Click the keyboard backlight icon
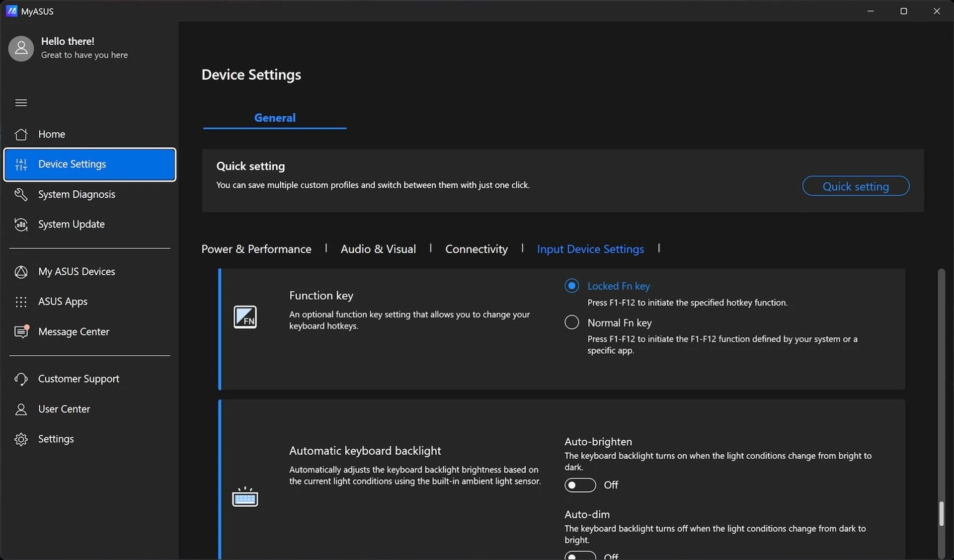Screen dimensions: 954x560 point(245,496)
